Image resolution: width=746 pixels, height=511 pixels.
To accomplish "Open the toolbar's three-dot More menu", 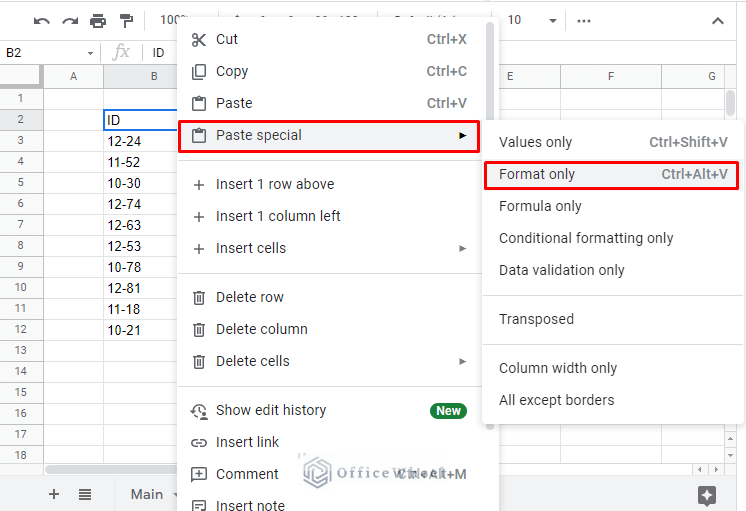I will [584, 21].
